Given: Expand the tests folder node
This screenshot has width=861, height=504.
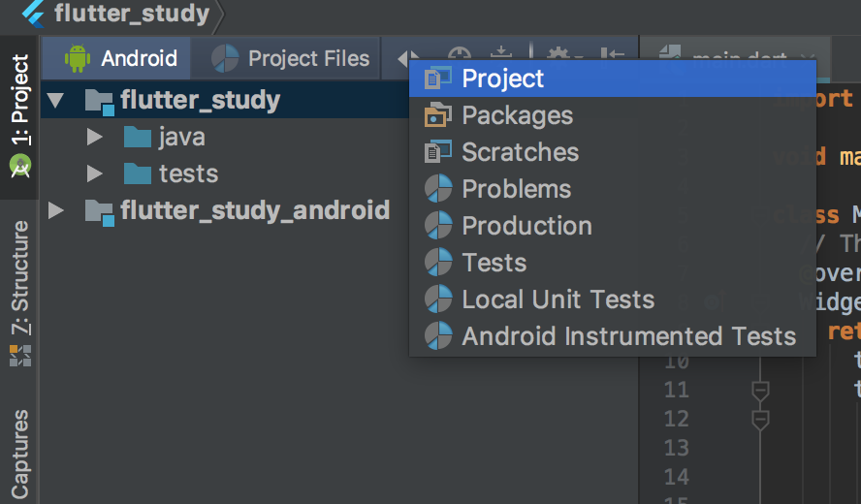Looking at the screenshot, I should pos(94,174).
